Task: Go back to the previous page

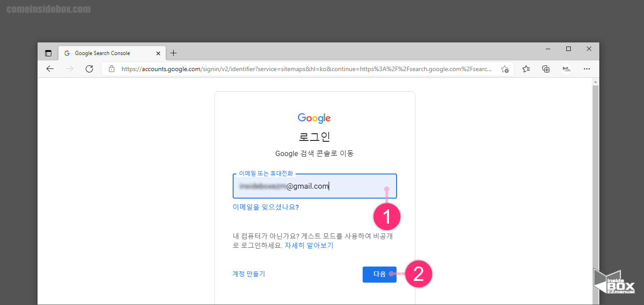Action: (x=50, y=69)
